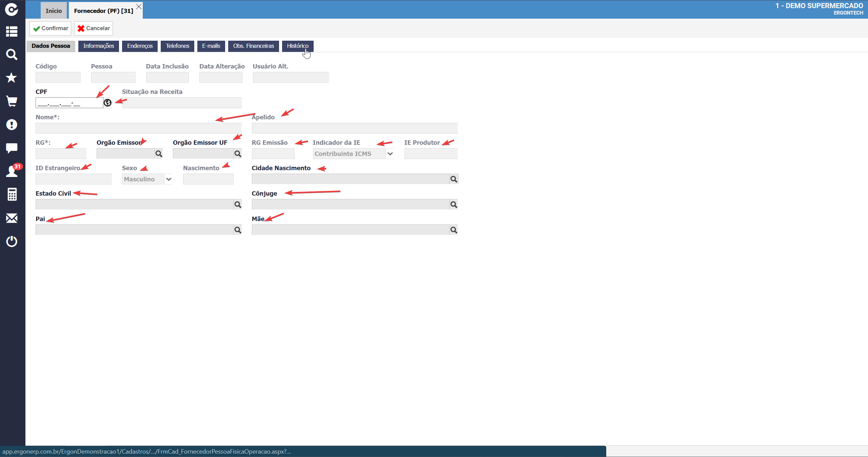This screenshot has width=868, height=457.
Task: Close the Fornecedor (PF) [31] tab
Action: coord(139,6)
